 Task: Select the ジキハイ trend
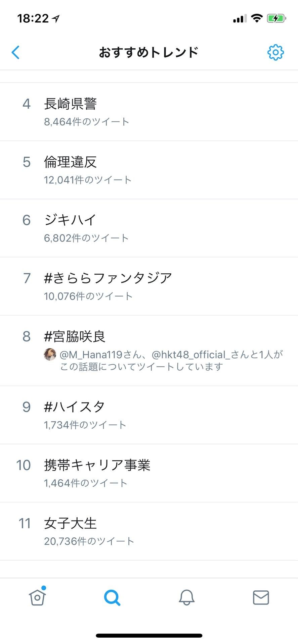coord(71,220)
